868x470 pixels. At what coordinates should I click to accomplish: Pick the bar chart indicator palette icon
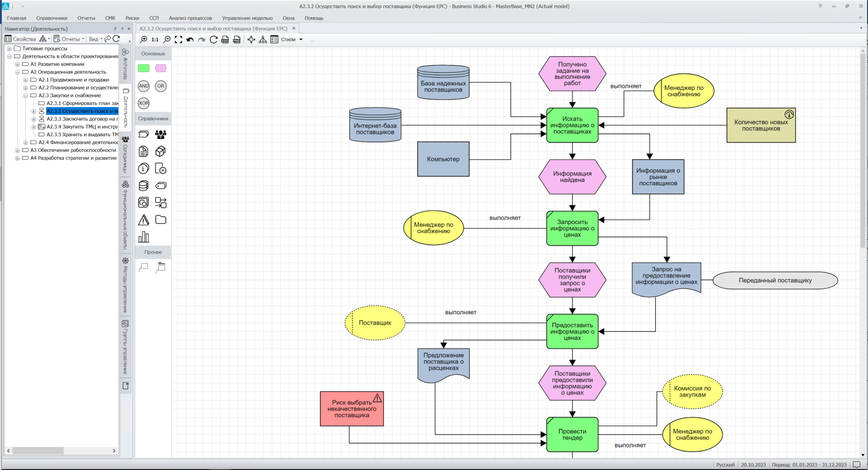coord(143,237)
